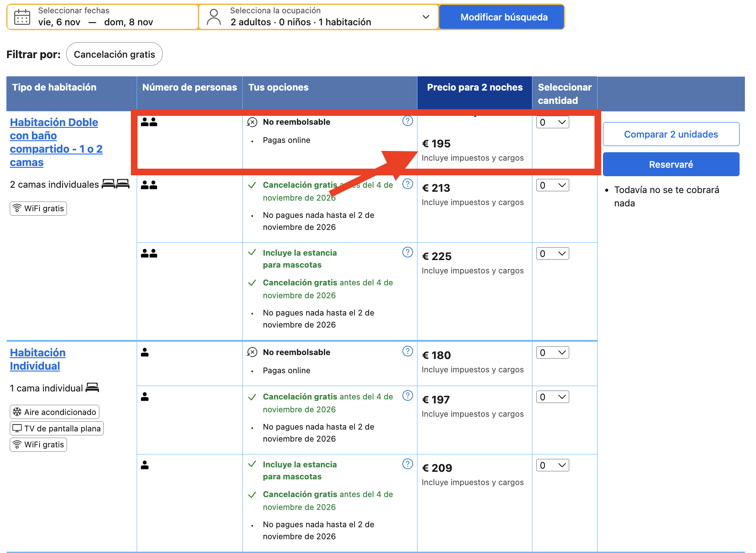Open quantity dropdown for €197 room
This screenshot has height=553, width=756.
[x=552, y=397]
